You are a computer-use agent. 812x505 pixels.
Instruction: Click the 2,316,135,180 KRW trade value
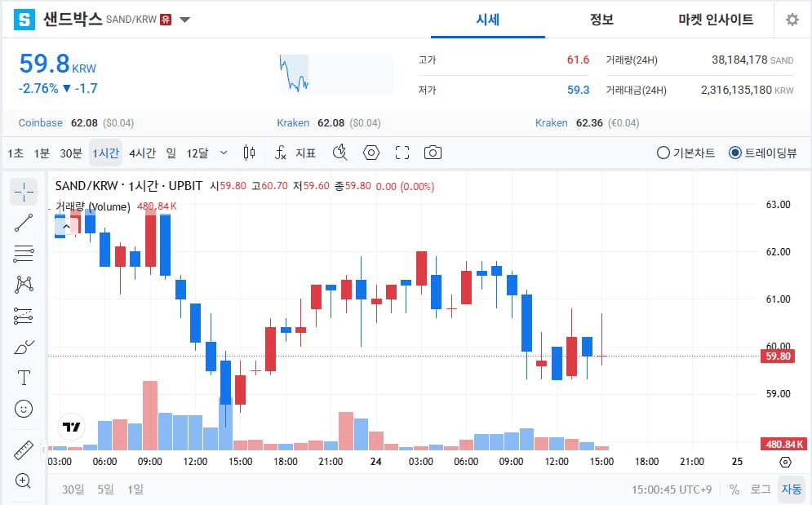[748, 90]
